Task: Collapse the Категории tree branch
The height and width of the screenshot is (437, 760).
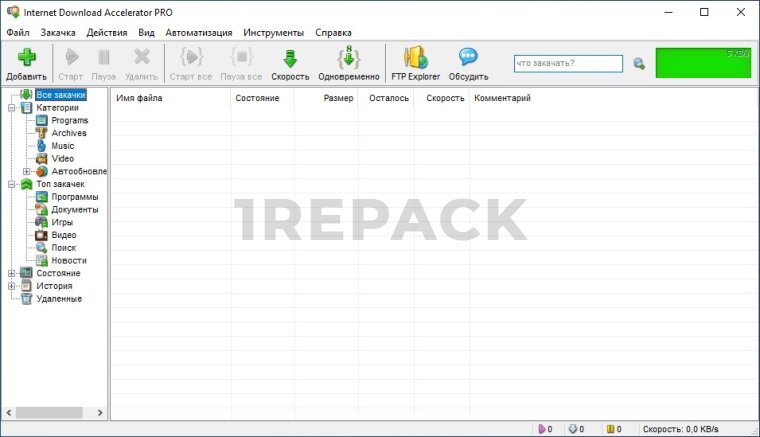Action: [11, 108]
